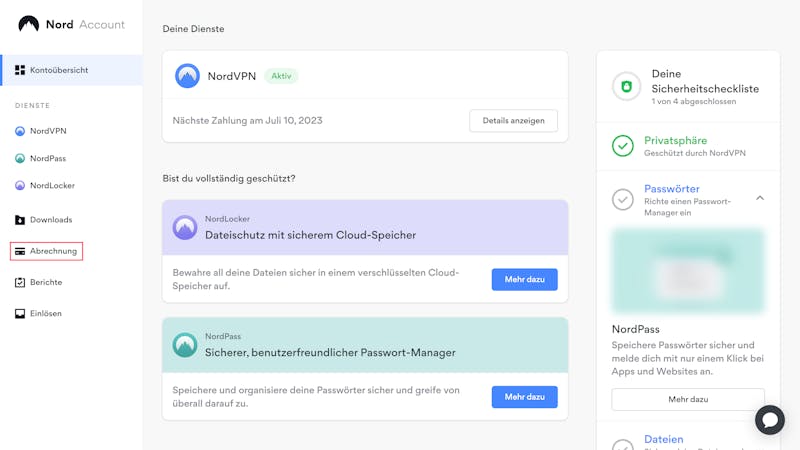Image resolution: width=800 pixels, height=450 pixels.
Task: Click the NordLocker sidebar icon
Action: tap(20, 185)
